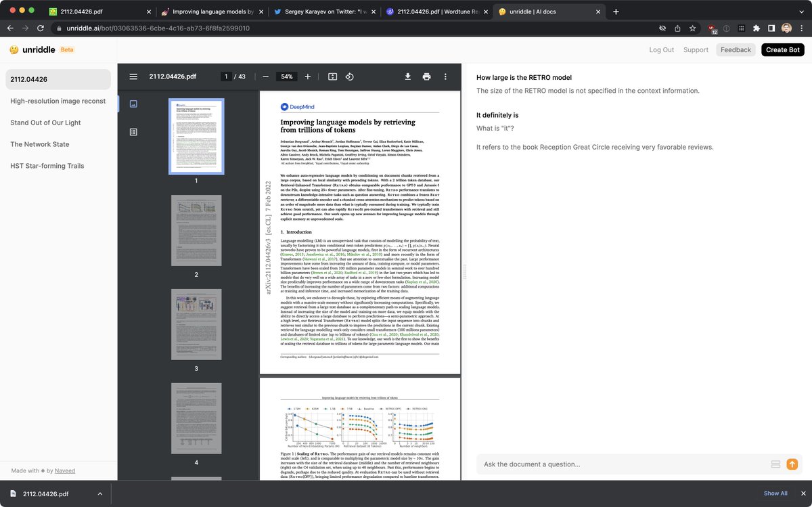Screen dimensions: 812x507
Task: Expand download options for 2112.04426.pdf in shelf
Action: (100, 494)
